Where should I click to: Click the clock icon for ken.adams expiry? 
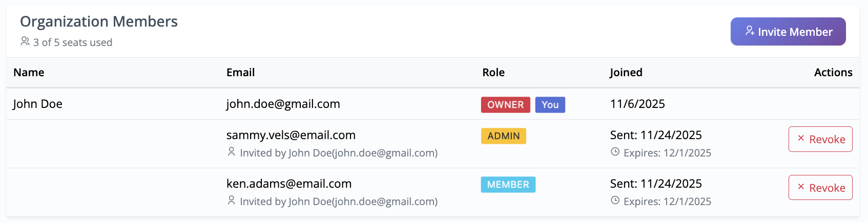point(615,200)
